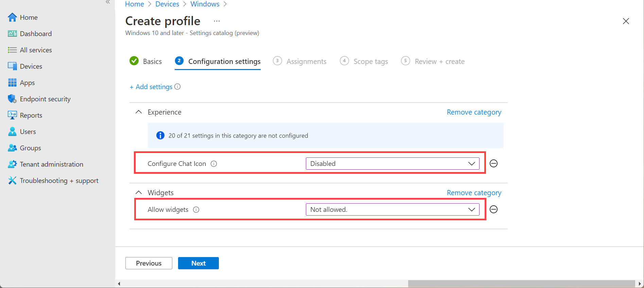The width and height of the screenshot is (644, 288).
Task: Click the Devices monitor icon
Action: click(13, 66)
